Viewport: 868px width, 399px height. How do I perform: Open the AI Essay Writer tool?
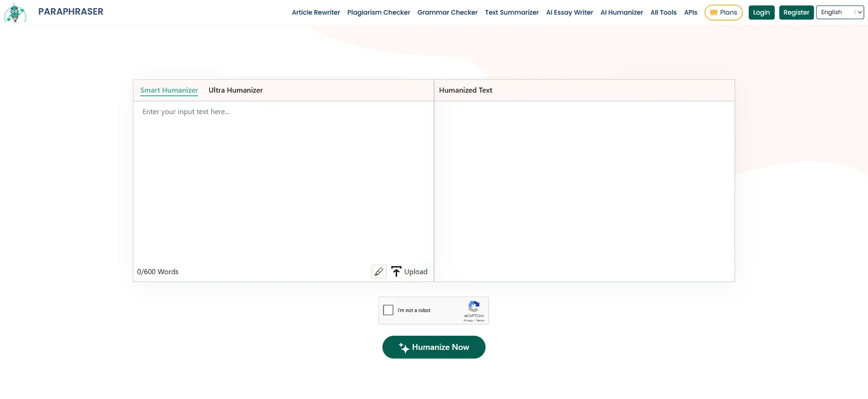570,12
